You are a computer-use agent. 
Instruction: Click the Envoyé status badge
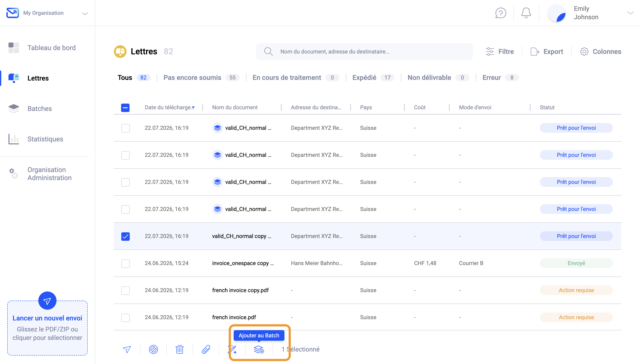(x=576, y=263)
